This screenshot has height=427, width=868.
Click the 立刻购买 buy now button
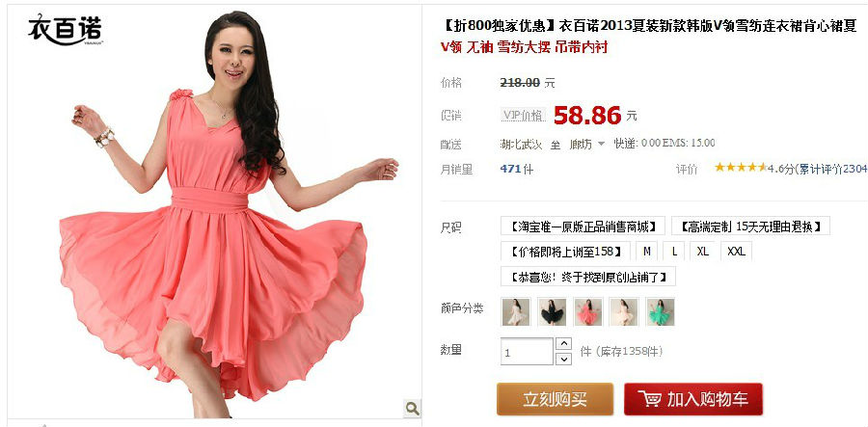point(556,399)
